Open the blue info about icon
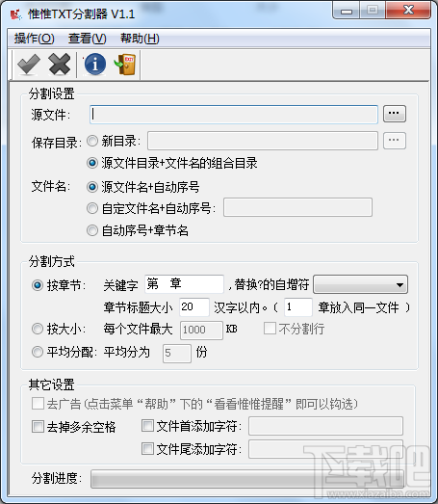The height and width of the screenshot is (504, 438). [x=95, y=65]
